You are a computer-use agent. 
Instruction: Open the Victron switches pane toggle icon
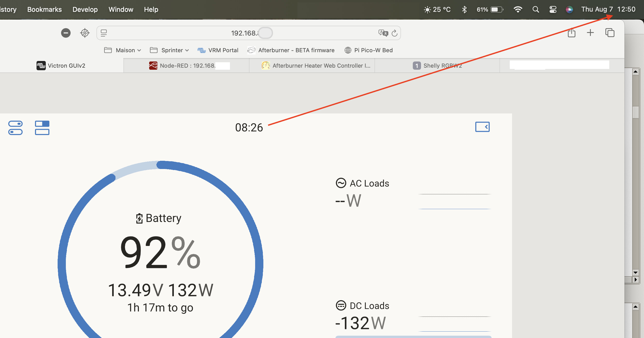click(x=15, y=128)
